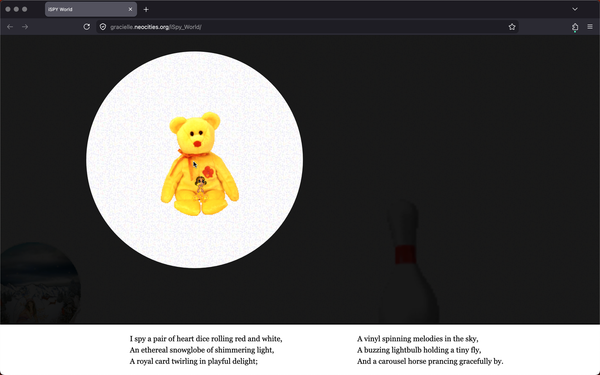Viewport: 600px width, 375px height.
Task: Open the extensions icon in the toolbar
Action: [575, 27]
